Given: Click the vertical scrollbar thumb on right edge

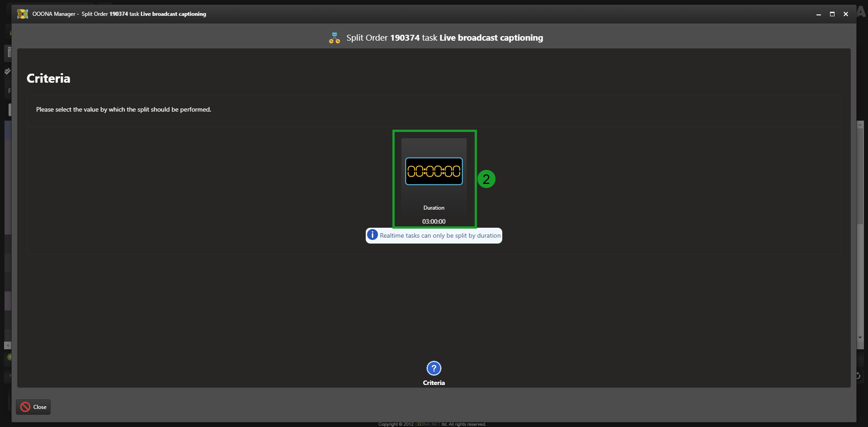Looking at the screenshot, I should coord(860,176).
